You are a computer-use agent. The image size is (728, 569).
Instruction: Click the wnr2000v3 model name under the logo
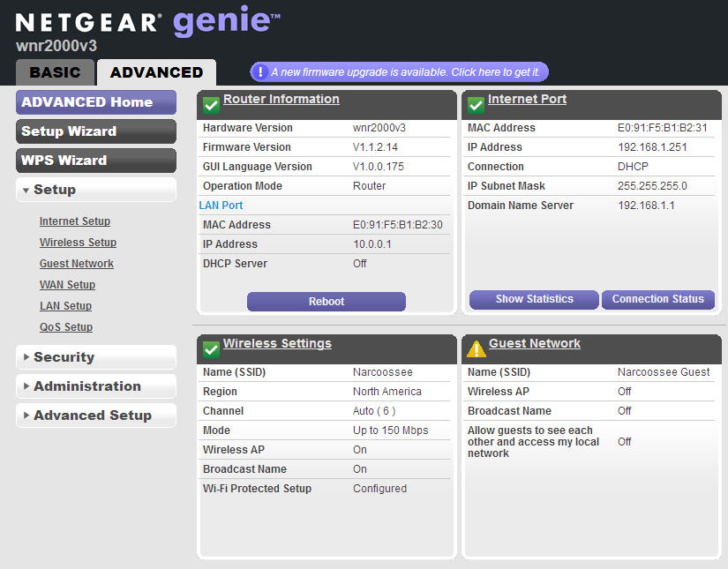click(x=56, y=46)
